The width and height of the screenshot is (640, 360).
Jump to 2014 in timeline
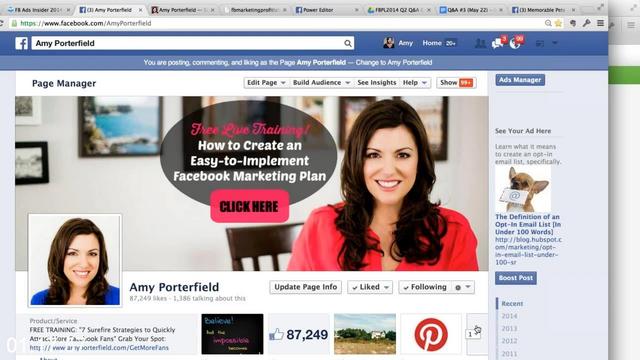(x=509, y=316)
